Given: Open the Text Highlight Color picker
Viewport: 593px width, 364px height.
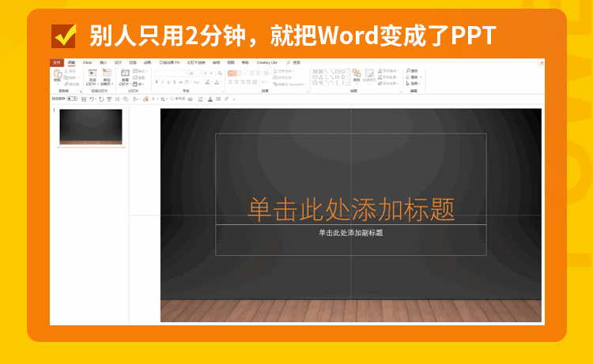Looking at the screenshot, I should coord(208,81).
